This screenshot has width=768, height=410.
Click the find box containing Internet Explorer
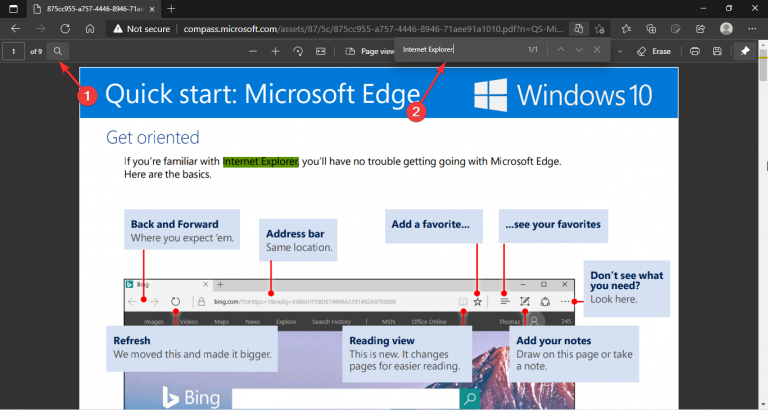point(460,49)
